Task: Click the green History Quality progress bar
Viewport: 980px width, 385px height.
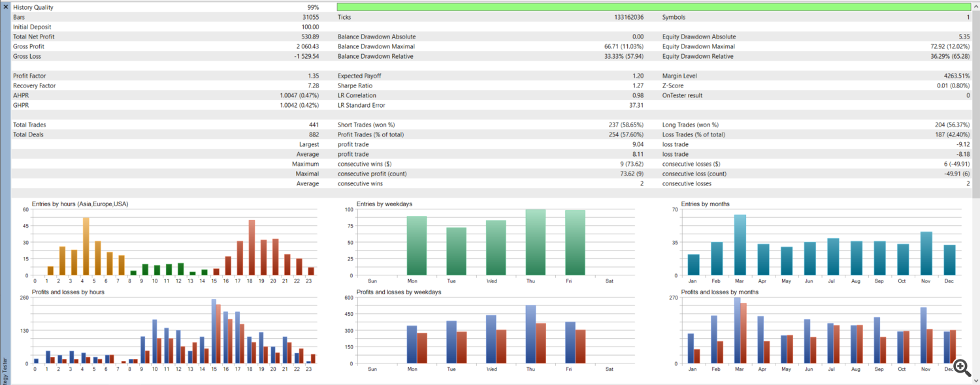Action: [653, 7]
